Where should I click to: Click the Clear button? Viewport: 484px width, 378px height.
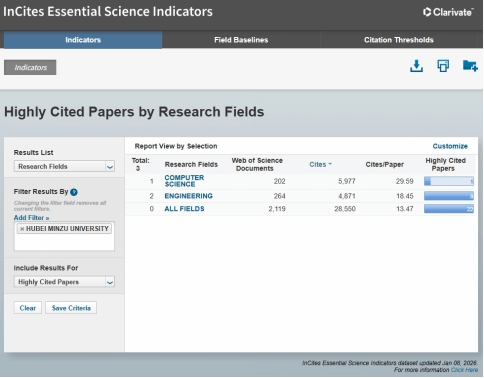pos(28,308)
